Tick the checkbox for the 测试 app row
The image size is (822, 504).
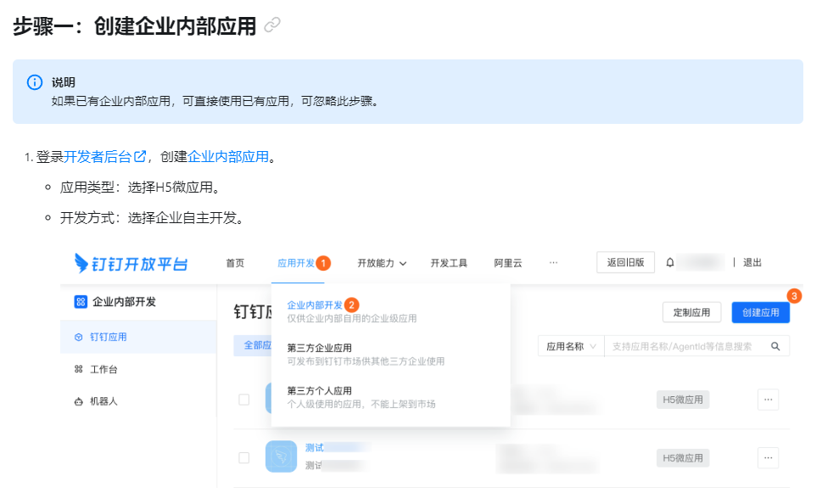[x=243, y=458]
